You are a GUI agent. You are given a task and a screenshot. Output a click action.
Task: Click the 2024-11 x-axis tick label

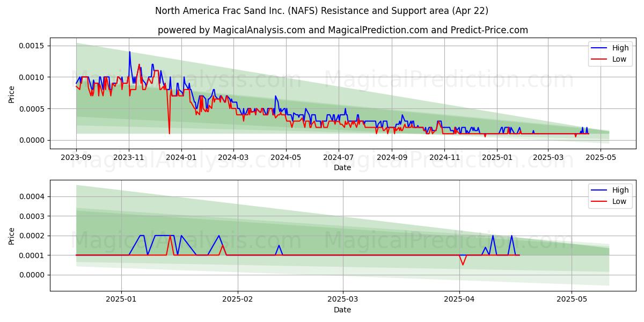tap(444, 158)
